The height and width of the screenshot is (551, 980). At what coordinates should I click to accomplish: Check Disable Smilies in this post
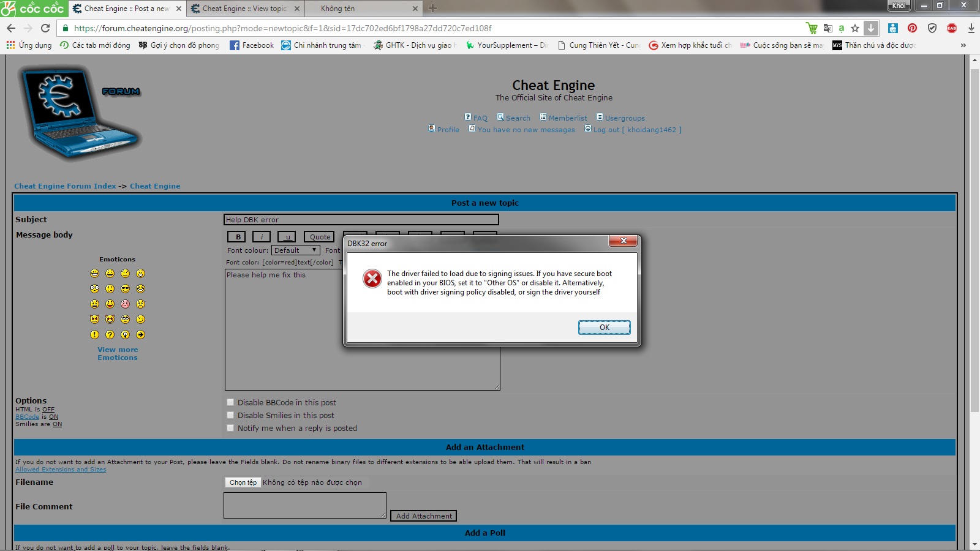tap(230, 415)
